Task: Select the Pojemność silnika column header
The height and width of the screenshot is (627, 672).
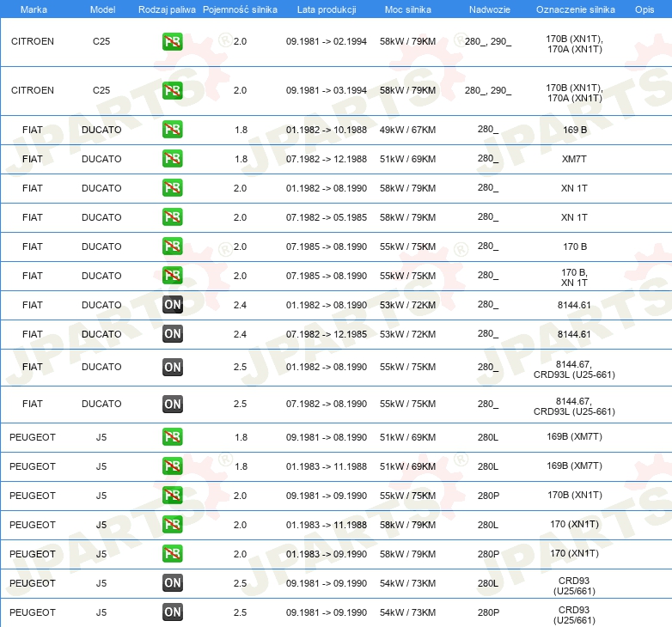Action: [x=241, y=9]
